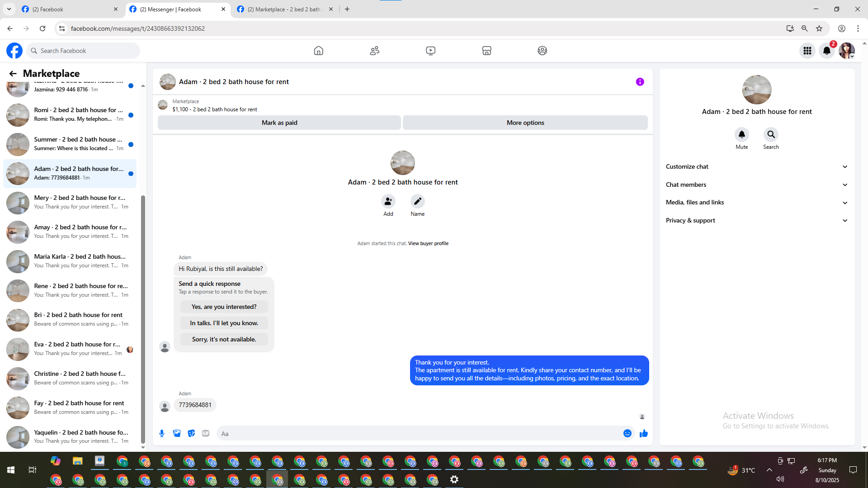Send a voice clip microphone icon
The width and height of the screenshot is (868, 488).
pos(162,433)
